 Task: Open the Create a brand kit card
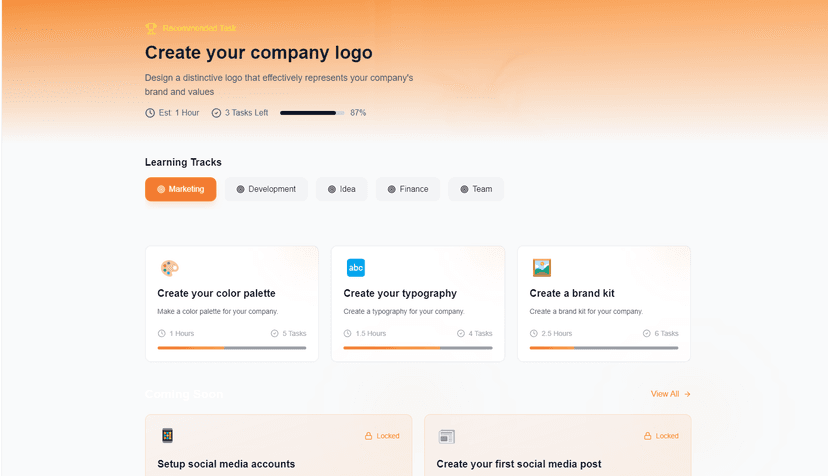(x=604, y=304)
